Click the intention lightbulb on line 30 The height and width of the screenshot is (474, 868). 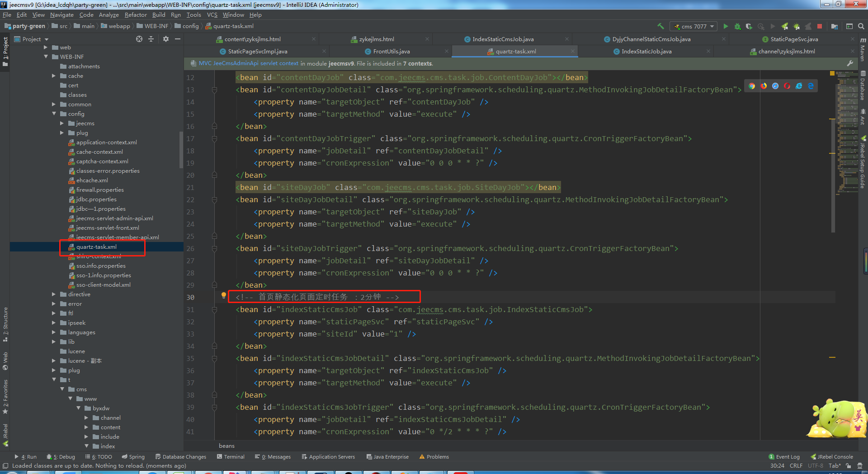coord(223,295)
